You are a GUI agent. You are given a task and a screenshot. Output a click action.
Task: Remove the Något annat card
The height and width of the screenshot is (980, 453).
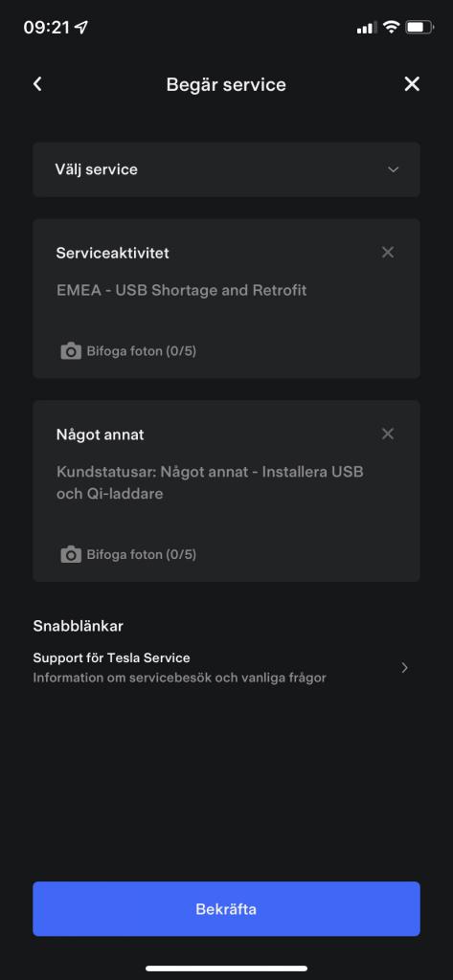coord(388,434)
